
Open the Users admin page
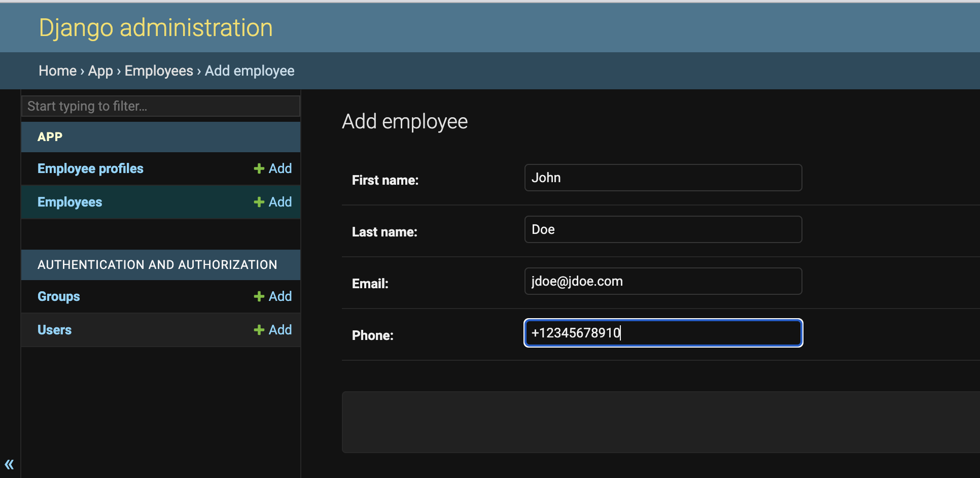pyautogui.click(x=54, y=329)
